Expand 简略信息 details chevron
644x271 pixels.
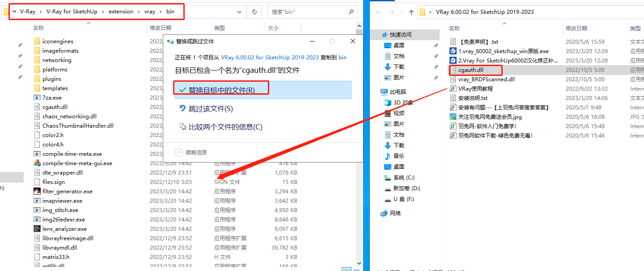(x=179, y=152)
